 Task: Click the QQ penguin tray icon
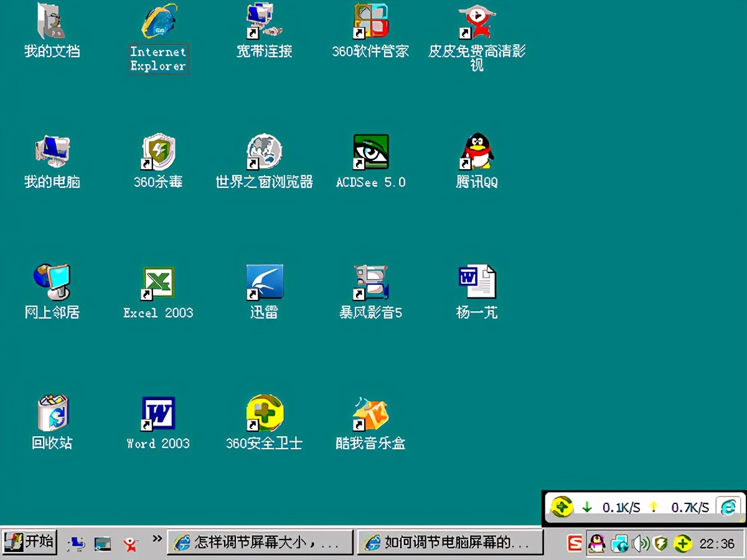596,543
